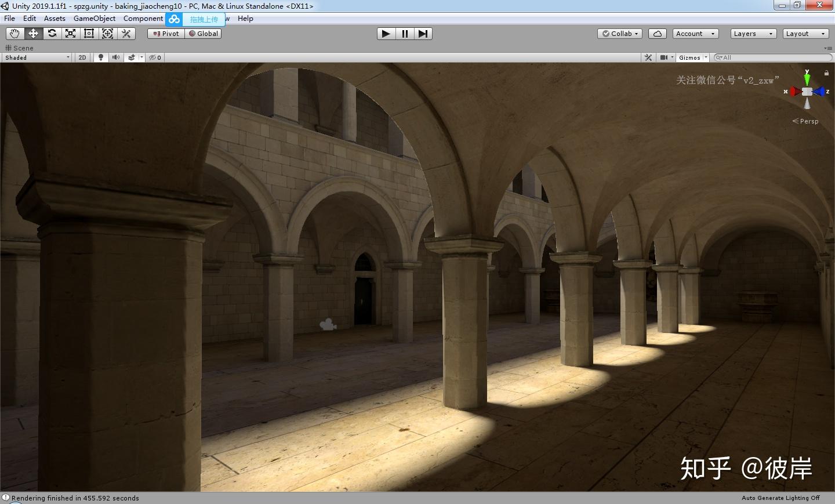
Task: Restore down the Unity window
Action: (x=798, y=5)
